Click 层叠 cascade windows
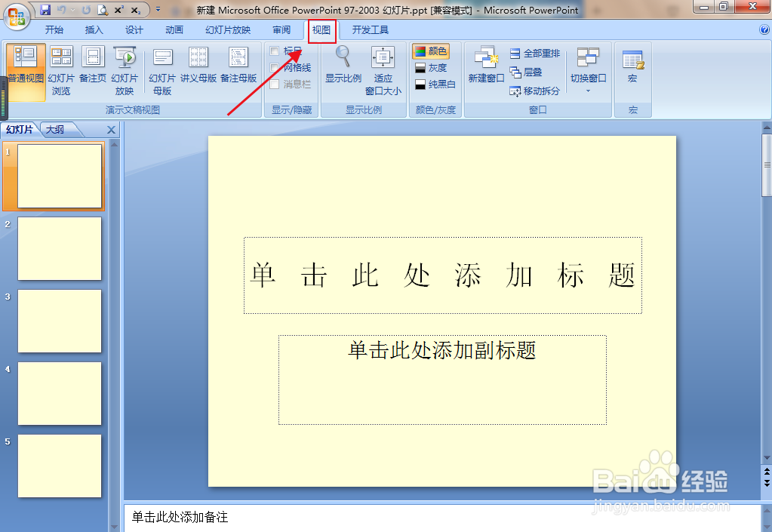 (x=526, y=72)
